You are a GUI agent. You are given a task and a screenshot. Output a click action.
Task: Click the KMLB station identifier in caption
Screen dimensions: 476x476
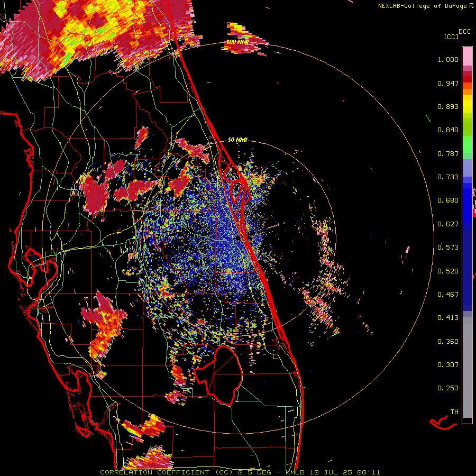(296, 472)
